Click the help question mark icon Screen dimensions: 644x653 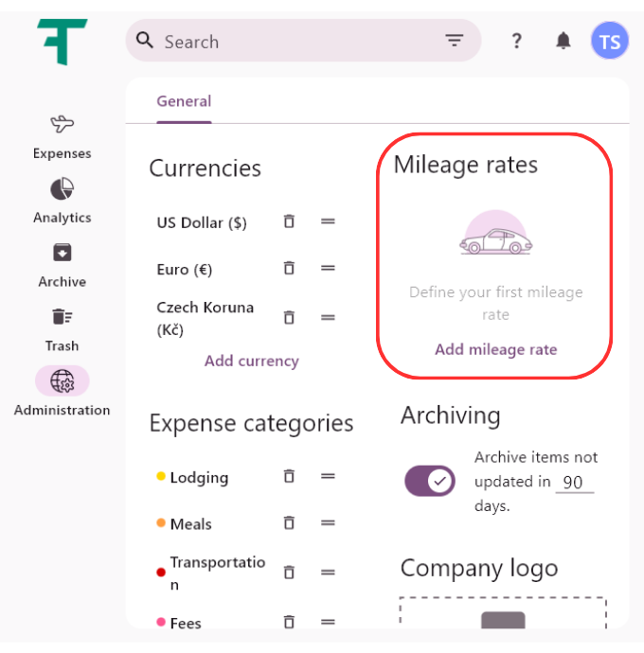(516, 41)
